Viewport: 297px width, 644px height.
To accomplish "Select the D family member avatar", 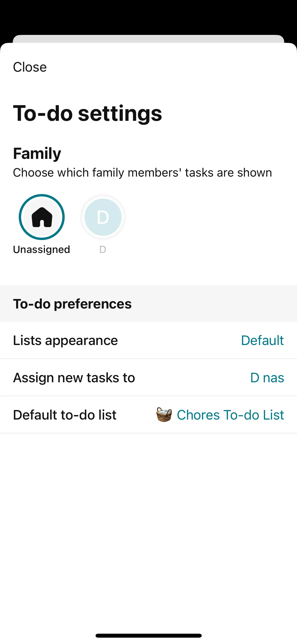I will [x=103, y=217].
